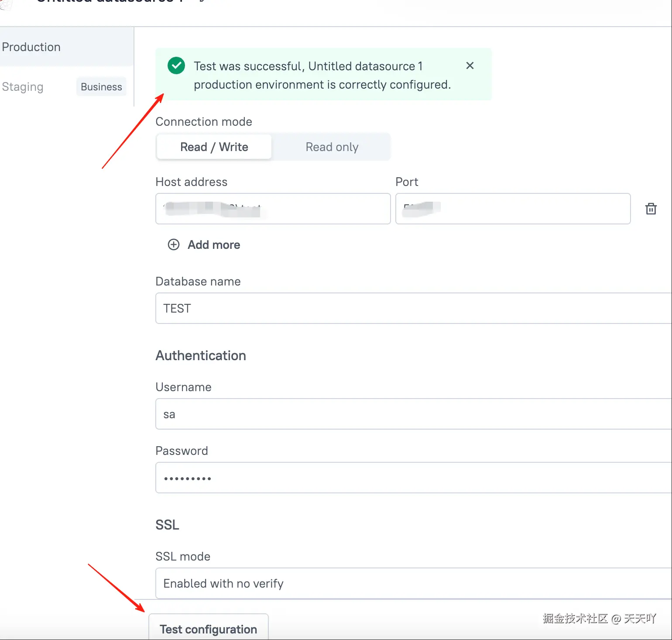Switch connection mode to Read only

tap(332, 147)
